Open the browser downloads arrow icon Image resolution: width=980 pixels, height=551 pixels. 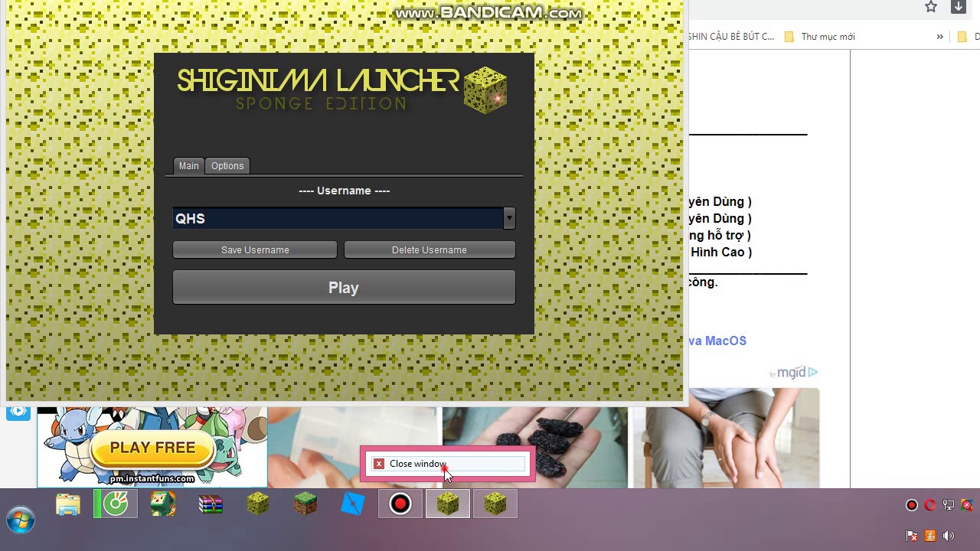pos(958,7)
